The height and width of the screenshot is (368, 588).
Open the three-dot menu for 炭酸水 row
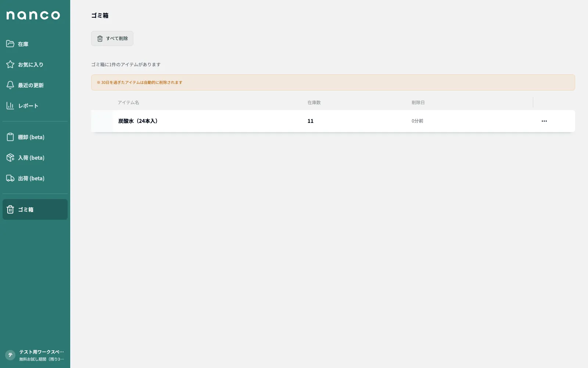(544, 121)
